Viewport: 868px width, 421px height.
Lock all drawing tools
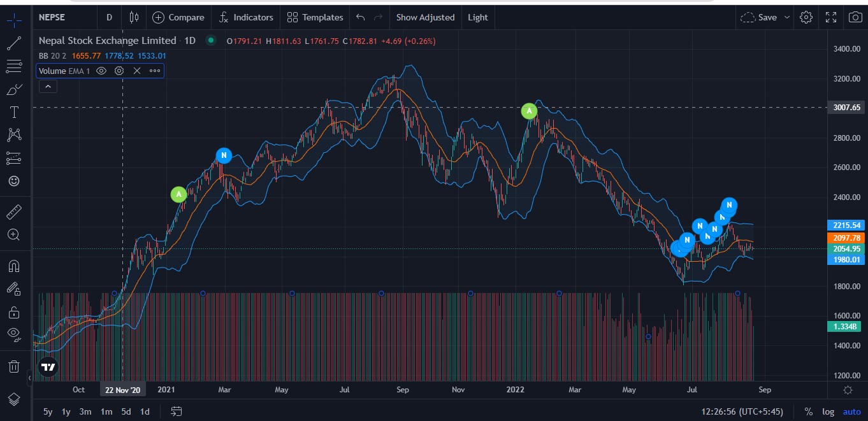(x=14, y=312)
